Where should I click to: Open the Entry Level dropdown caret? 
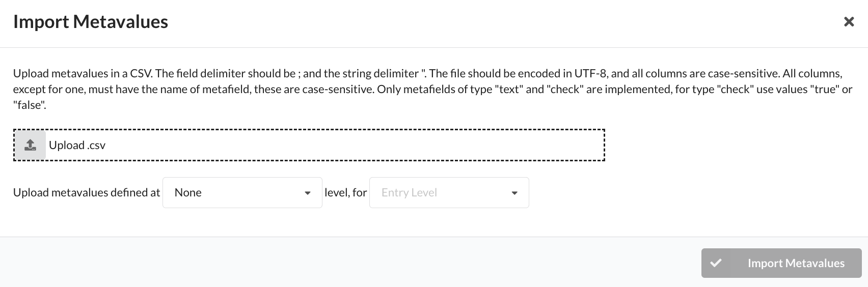pyautogui.click(x=514, y=193)
